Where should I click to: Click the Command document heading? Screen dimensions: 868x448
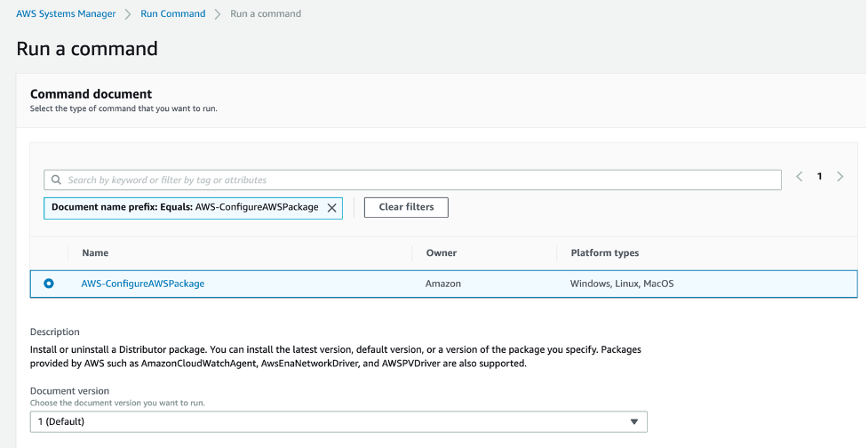[91, 94]
